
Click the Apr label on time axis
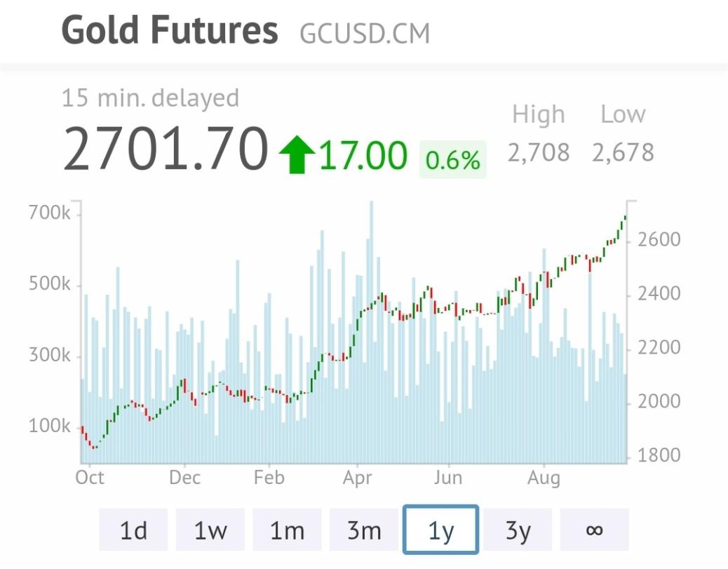click(358, 478)
